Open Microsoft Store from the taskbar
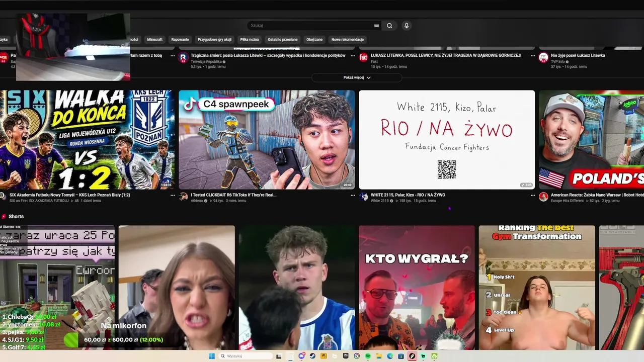This screenshot has width=644, height=362. (x=401, y=356)
